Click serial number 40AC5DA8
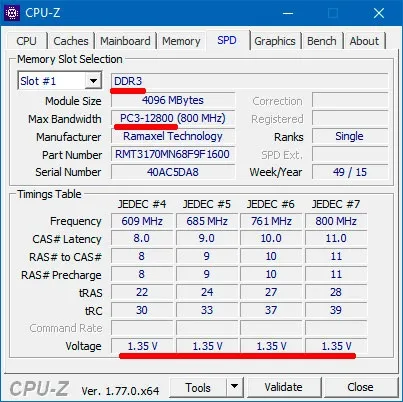This screenshot has width=403, height=402. pos(173,172)
